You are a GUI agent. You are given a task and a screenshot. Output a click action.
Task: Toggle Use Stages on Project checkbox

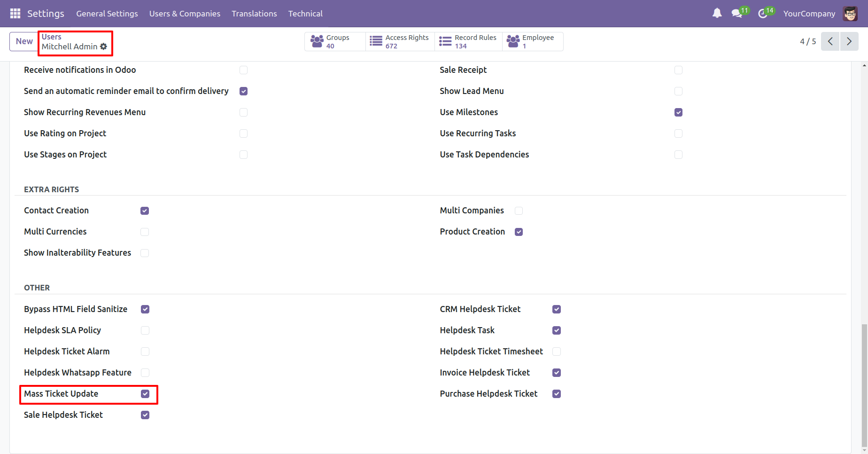tap(243, 155)
